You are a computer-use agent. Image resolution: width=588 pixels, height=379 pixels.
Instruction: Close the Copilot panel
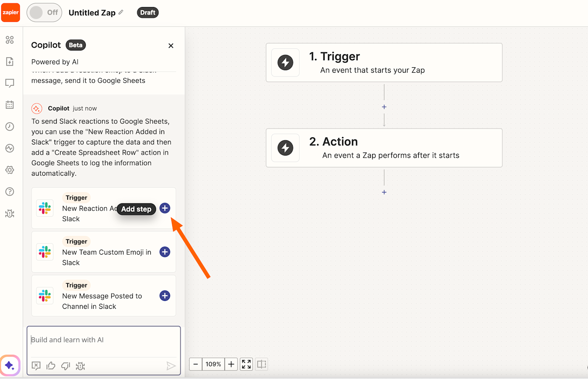click(x=171, y=45)
